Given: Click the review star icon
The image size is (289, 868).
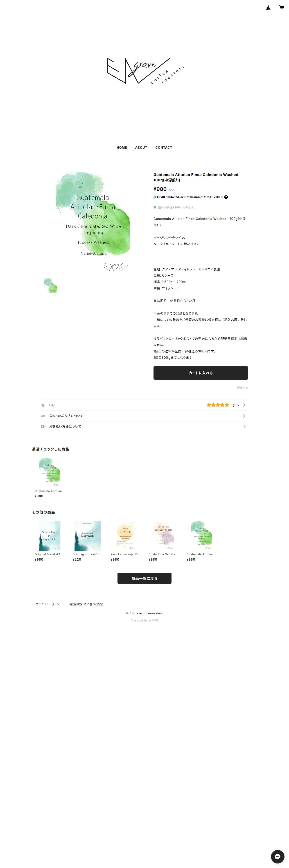Looking at the screenshot, I should (43, 405).
